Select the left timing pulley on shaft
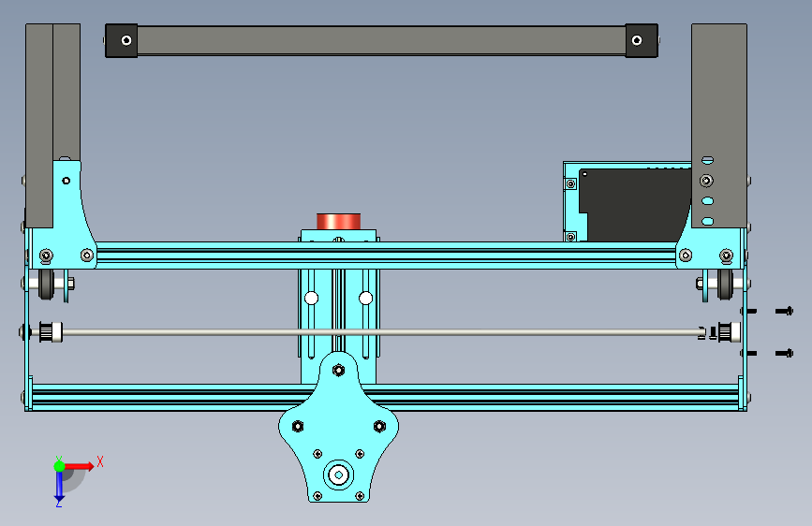Image resolution: width=812 pixels, height=526 pixels. 51,332
